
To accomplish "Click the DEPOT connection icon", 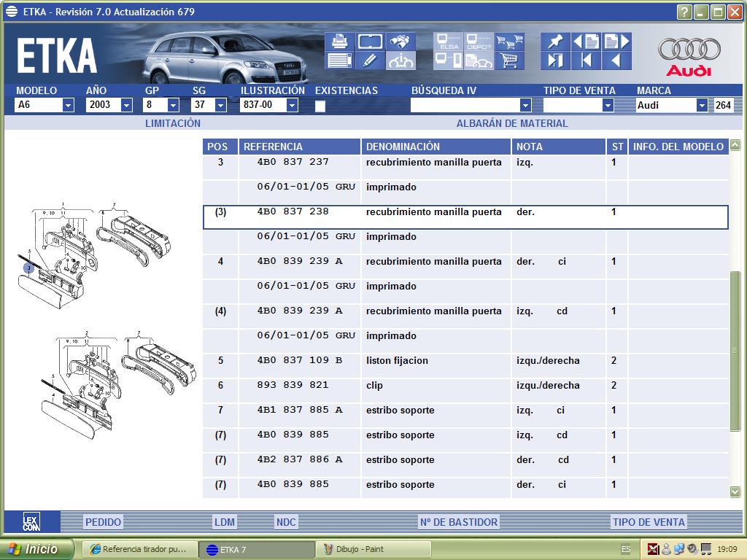I will tap(479, 42).
